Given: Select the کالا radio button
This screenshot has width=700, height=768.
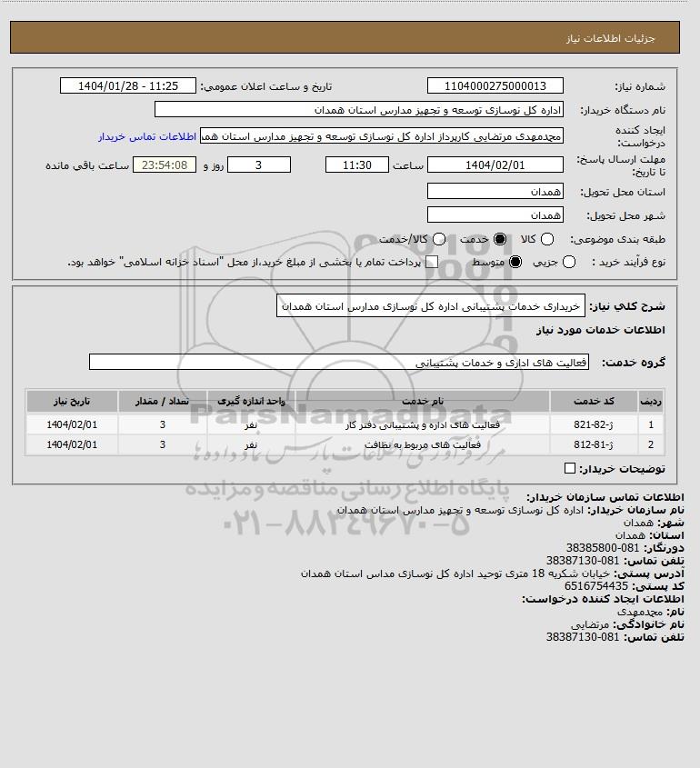Looking at the screenshot, I should click(547, 239).
